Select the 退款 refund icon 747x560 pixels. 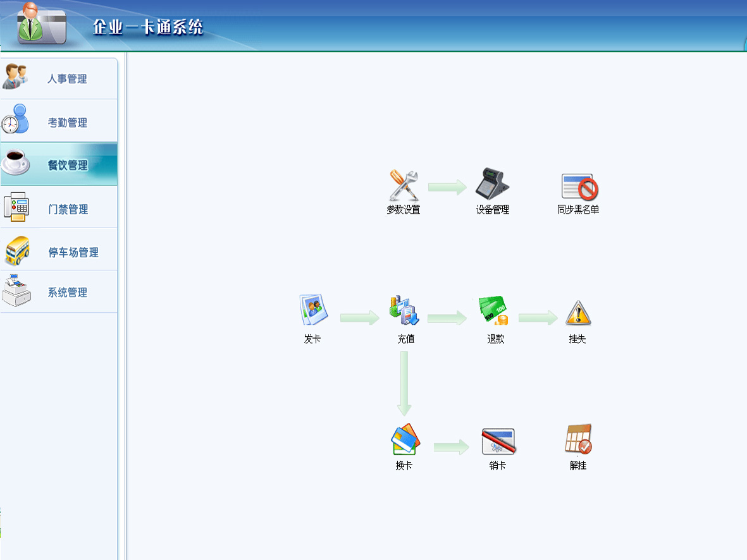coord(494,311)
